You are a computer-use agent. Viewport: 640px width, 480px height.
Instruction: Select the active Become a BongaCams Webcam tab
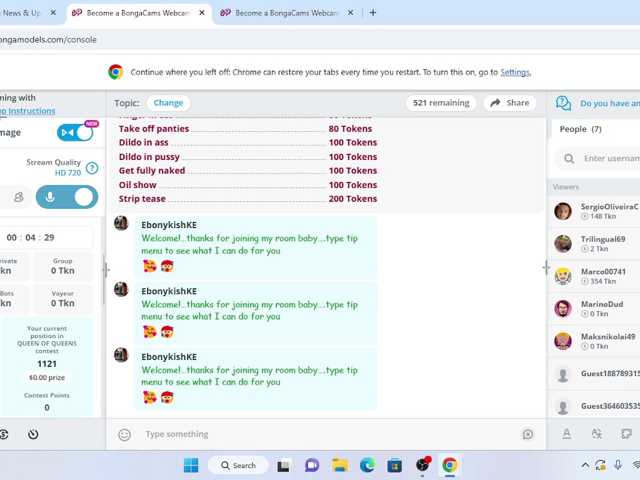[138, 13]
